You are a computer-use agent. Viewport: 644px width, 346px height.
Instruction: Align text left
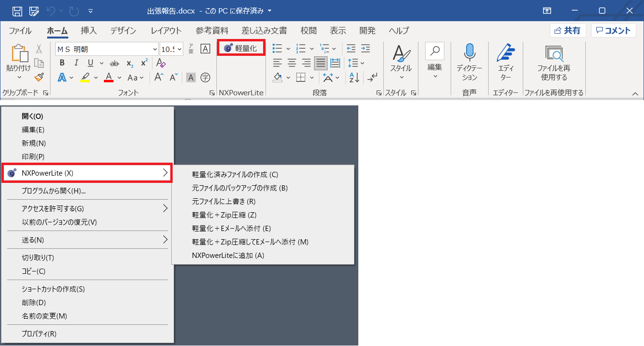277,63
